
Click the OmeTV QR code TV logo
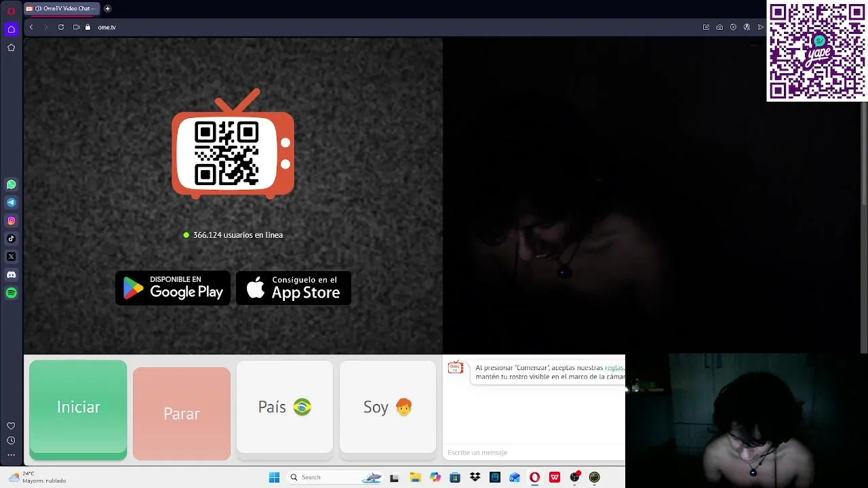click(233, 144)
